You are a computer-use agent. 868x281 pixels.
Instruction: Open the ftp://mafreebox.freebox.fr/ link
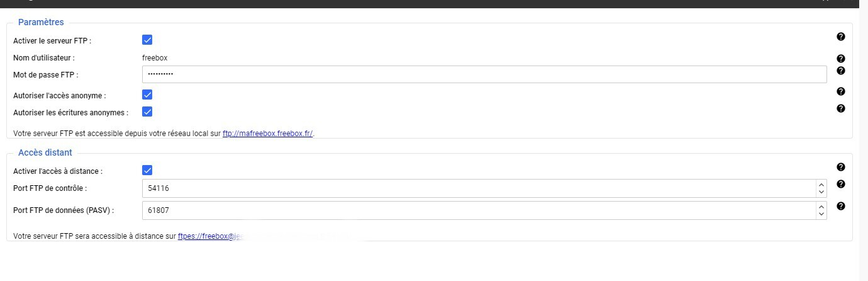[267, 134]
